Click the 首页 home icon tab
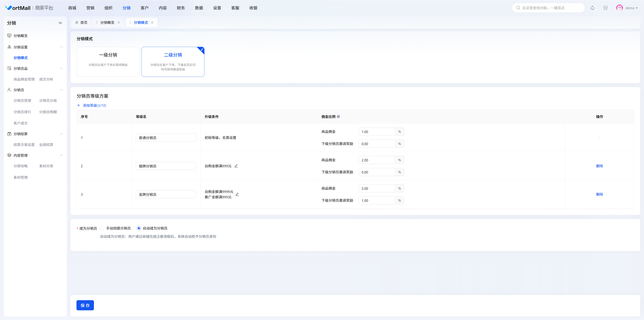Screen dimensions: 644x320 point(81,22)
